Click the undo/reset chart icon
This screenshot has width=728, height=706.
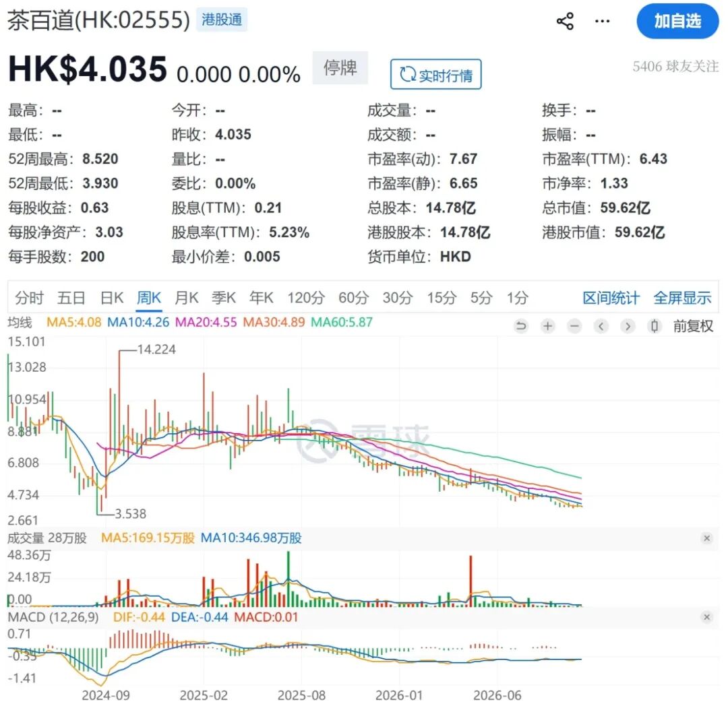(521, 326)
